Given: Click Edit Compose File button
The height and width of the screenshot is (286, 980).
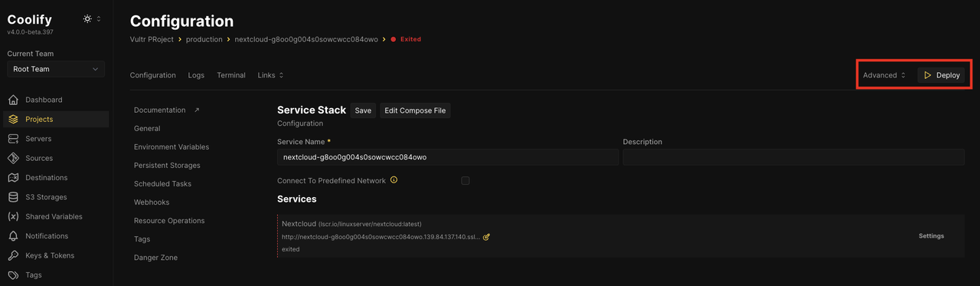Looking at the screenshot, I should 415,110.
